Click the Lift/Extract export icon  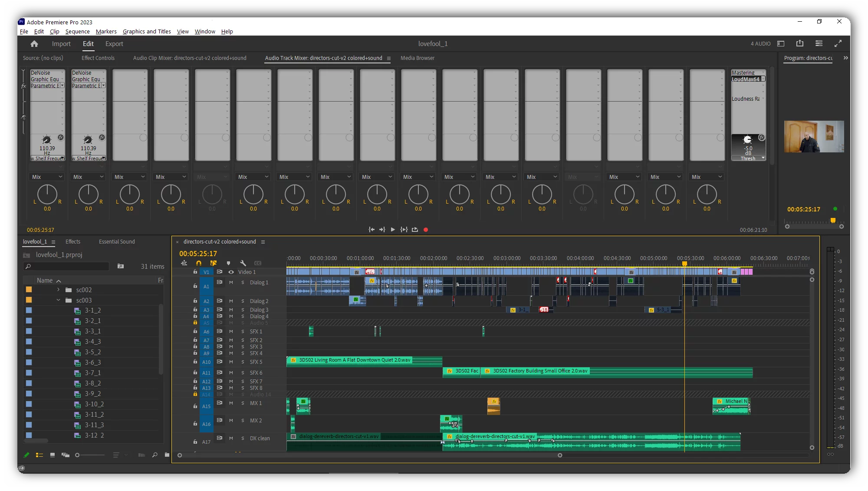(x=415, y=230)
